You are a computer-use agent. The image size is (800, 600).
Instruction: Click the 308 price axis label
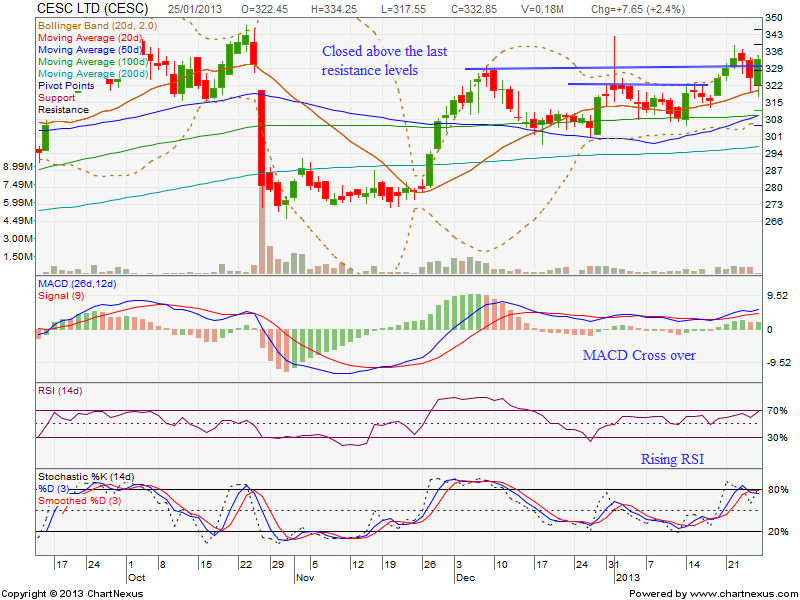773,119
